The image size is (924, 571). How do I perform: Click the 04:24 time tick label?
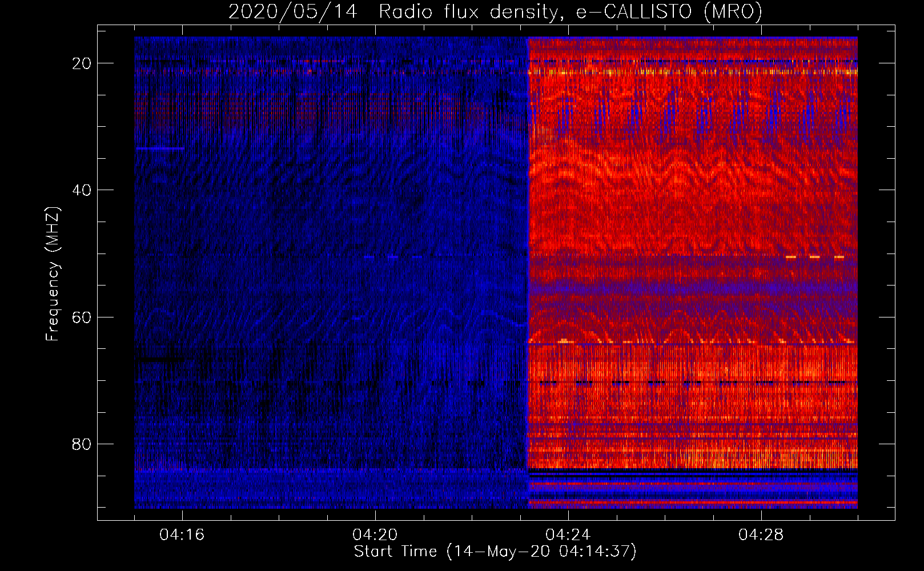[x=568, y=535]
